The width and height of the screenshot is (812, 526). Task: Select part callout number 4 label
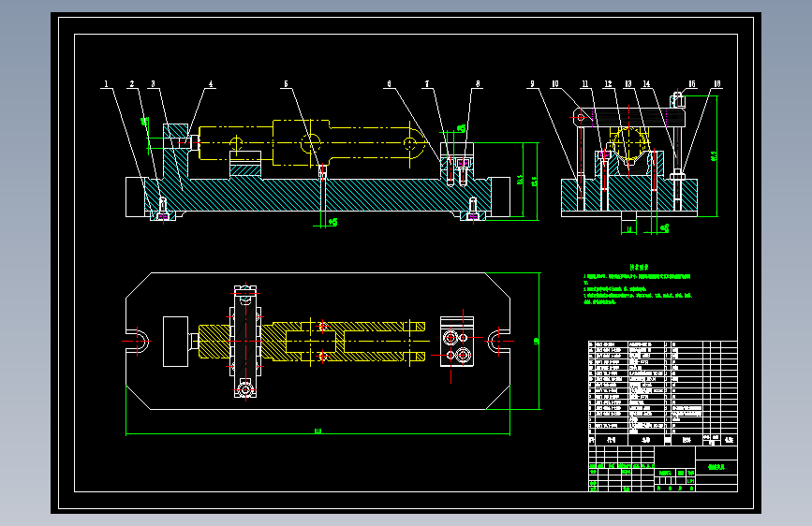pyautogui.click(x=211, y=84)
